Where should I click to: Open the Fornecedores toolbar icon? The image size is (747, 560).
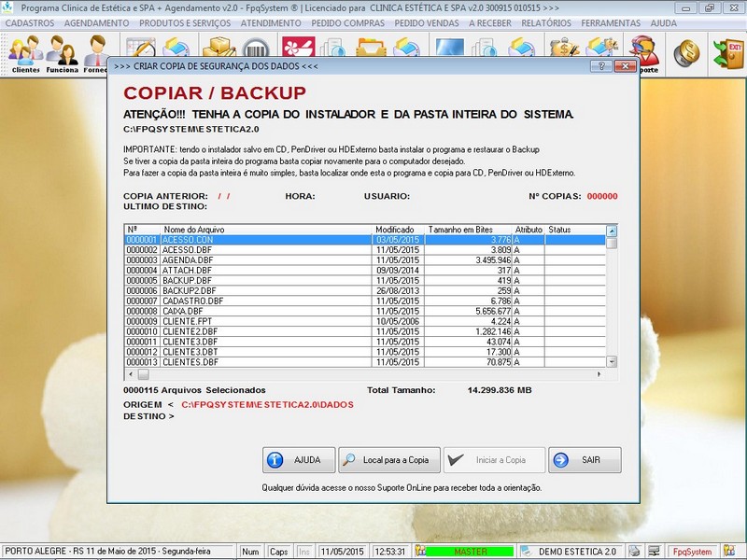click(x=95, y=54)
